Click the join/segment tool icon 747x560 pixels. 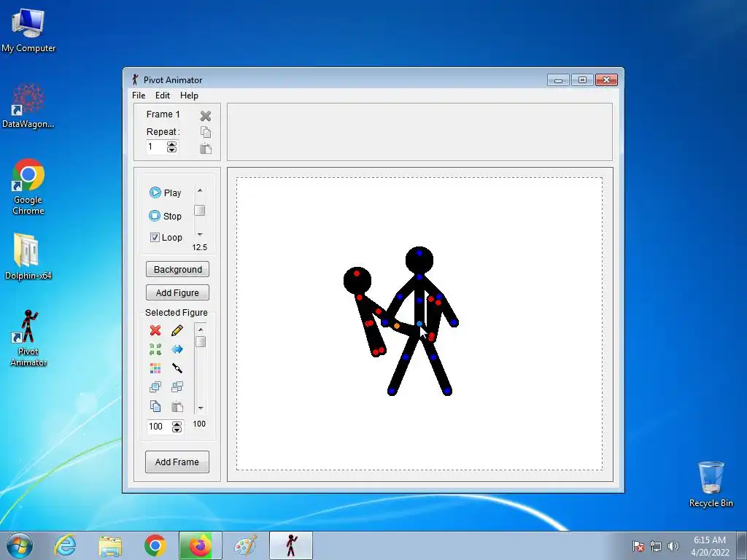[177, 368]
